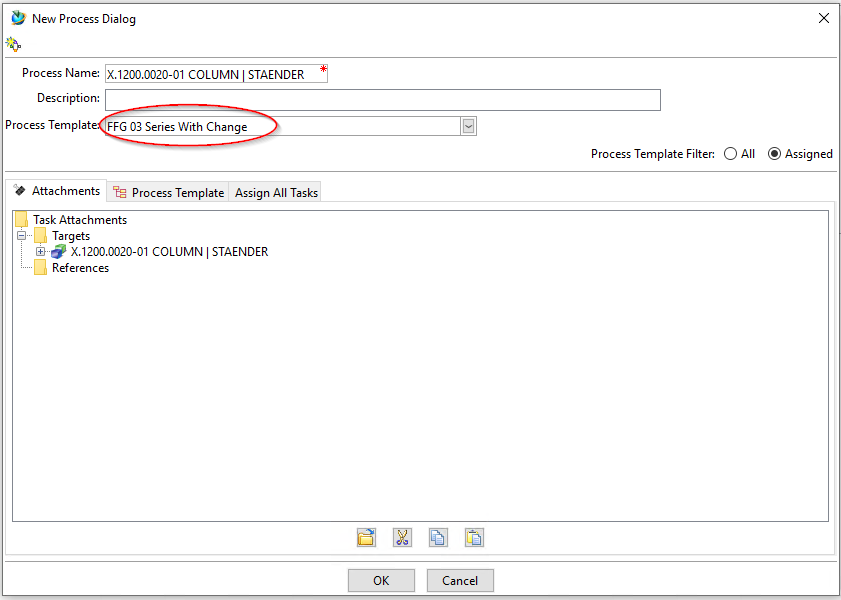Image resolution: width=841 pixels, height=600 pixels.
Task: Expand the X.1200.0020-01 COLUMN tree node
Action: pyautogui.click(x=41, y=252)
